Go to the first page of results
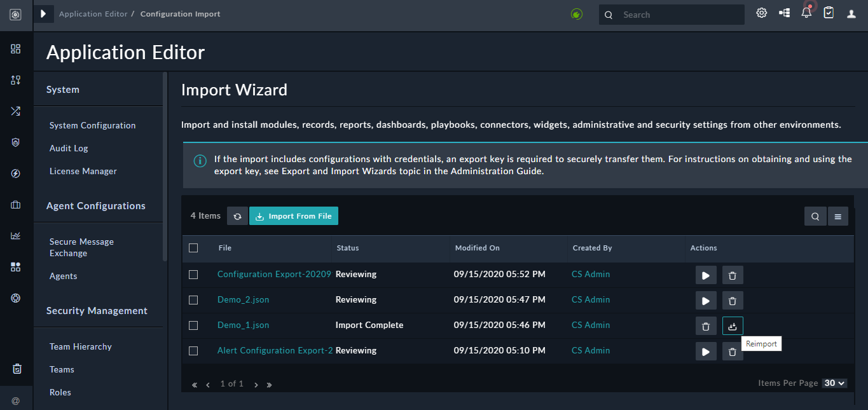Viewport: 868px width, 410px height. [x=195, y=385]
